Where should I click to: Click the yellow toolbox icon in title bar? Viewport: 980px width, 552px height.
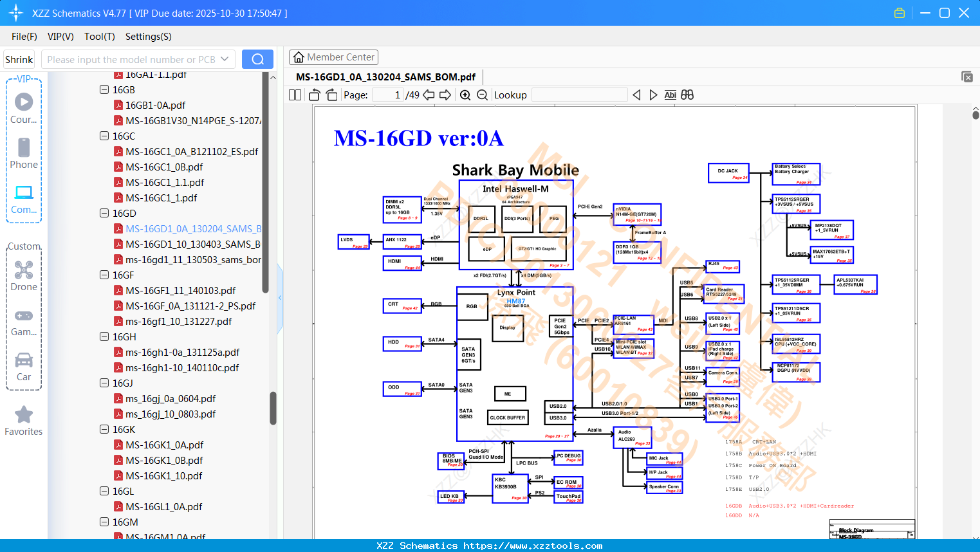(x=900, y=13)
